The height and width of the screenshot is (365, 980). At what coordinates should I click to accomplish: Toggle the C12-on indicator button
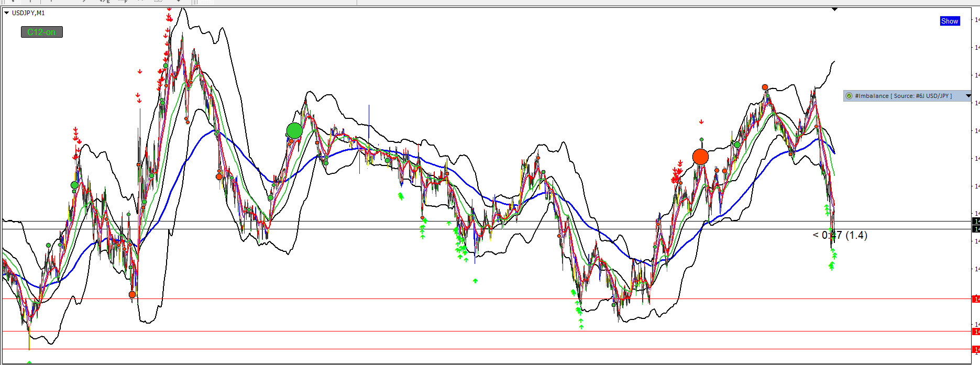pyautogui.click(x=42, y=32)
